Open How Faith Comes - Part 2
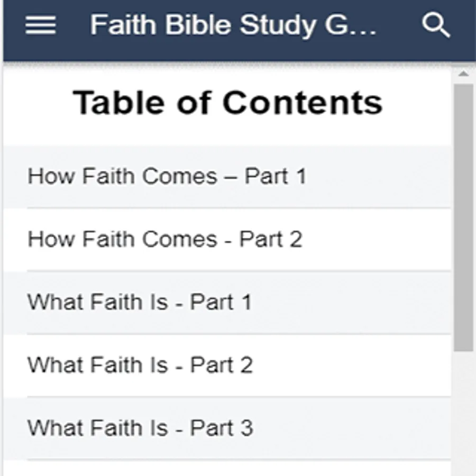Screen dimensions: 476x476 (227, 240)
